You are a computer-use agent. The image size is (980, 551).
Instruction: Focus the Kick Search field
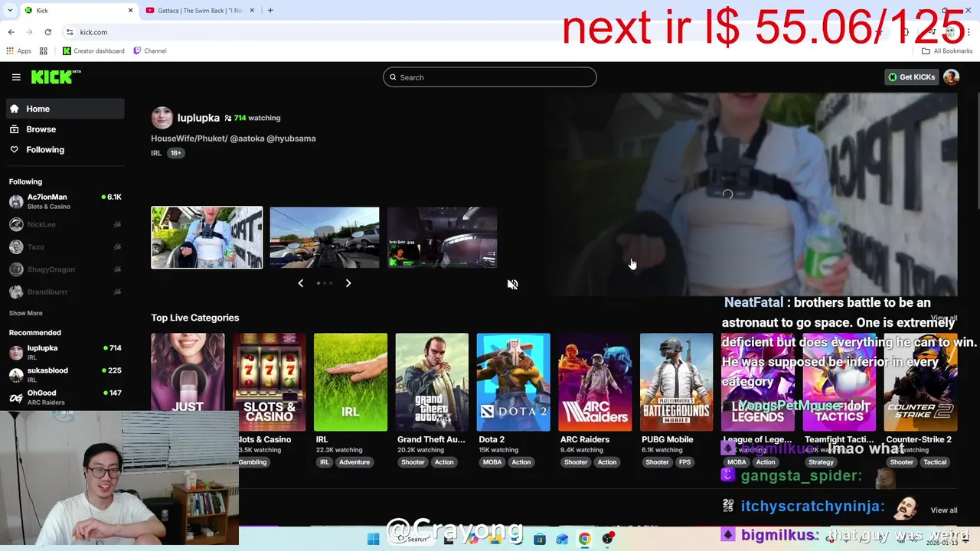pyautogui.click(x=490, y=77)
